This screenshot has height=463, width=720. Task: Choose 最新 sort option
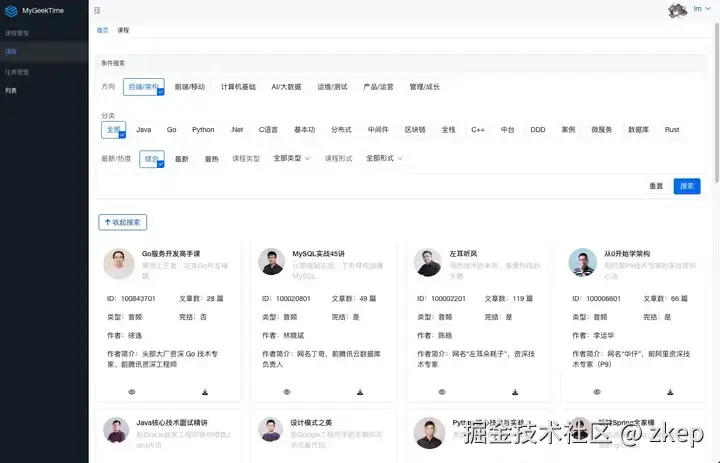pyautogui.click(x=182, y=159)
